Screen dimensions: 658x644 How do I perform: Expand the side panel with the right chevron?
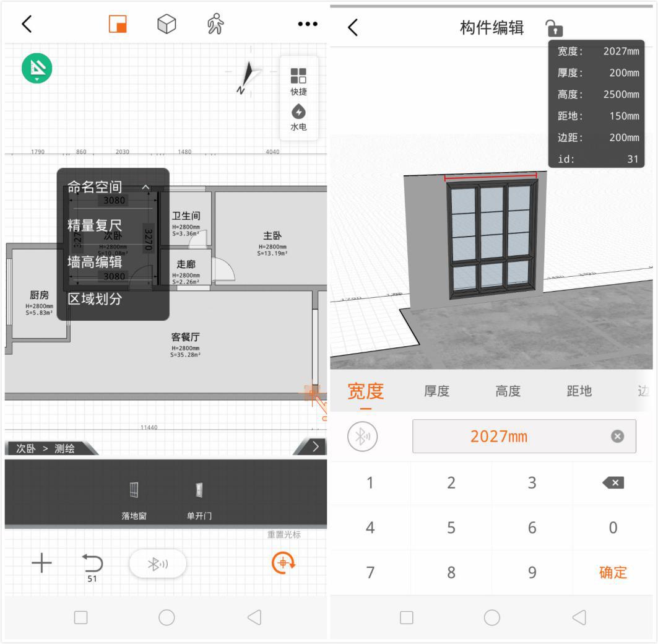point(316,446)
